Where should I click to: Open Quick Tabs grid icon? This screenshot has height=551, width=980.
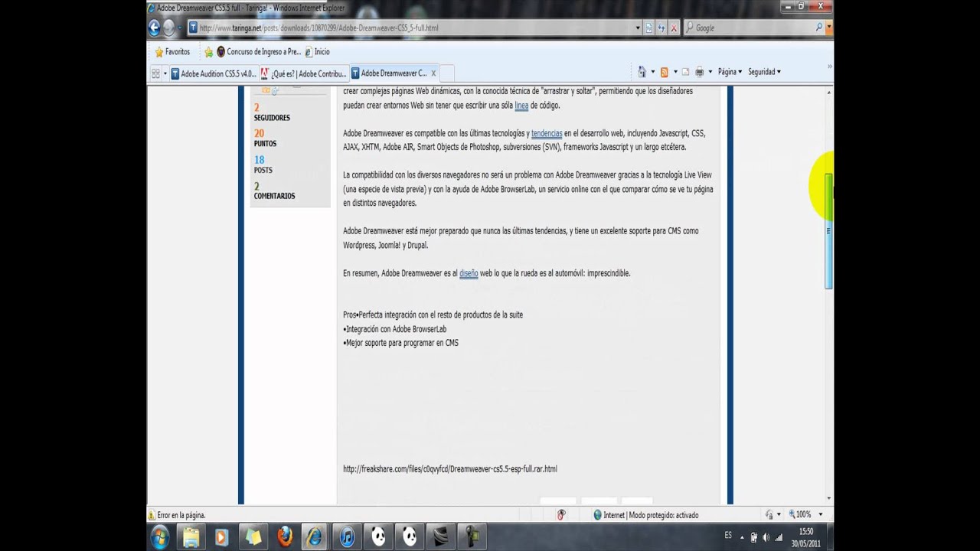point(155,73)
